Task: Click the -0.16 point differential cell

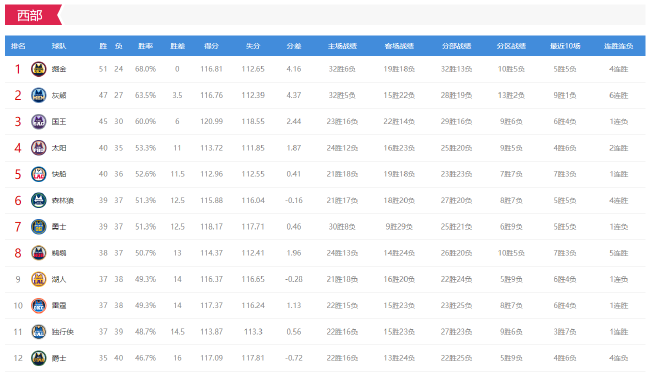Action: tap(294, 200)
